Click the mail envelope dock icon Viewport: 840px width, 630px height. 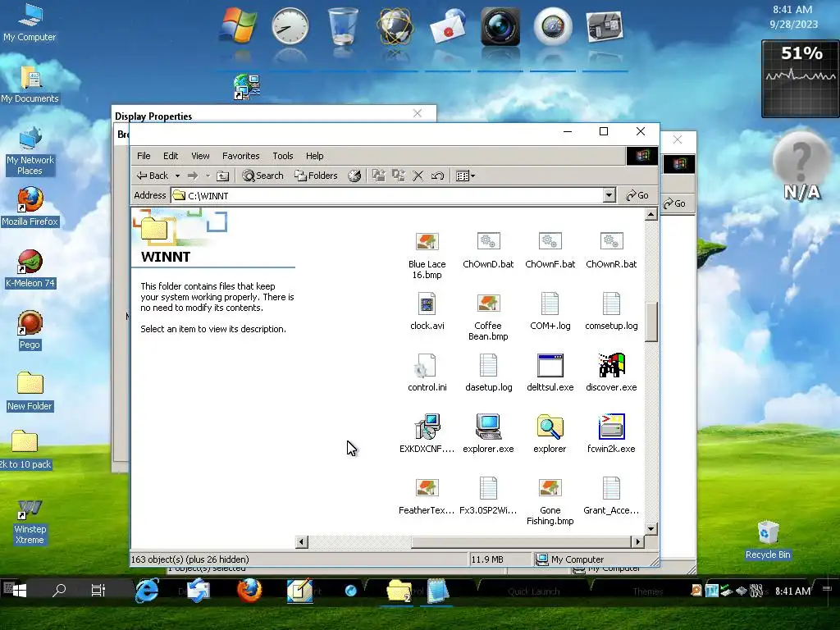click(448, 26)
